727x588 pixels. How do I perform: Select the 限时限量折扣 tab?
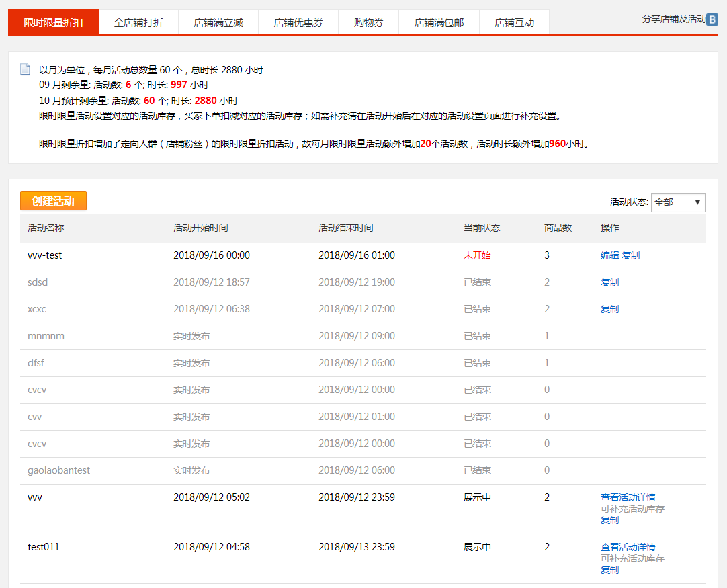tap(53, 22)
